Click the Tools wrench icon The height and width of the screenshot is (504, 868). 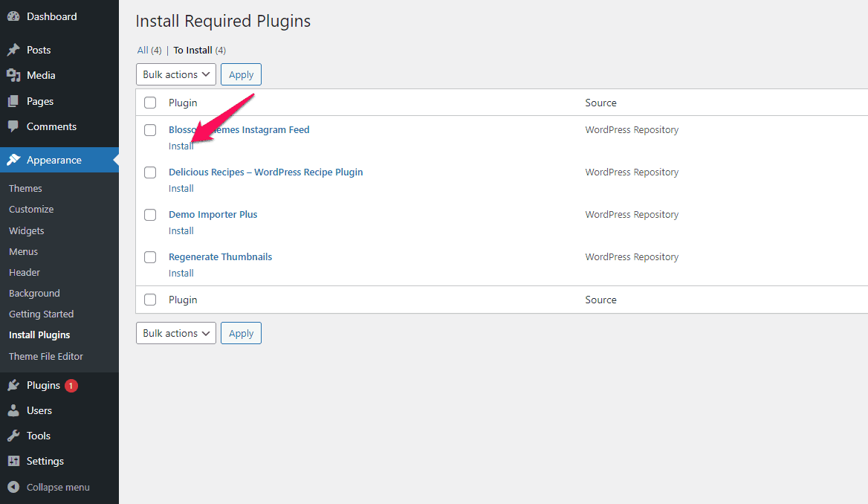13,436
